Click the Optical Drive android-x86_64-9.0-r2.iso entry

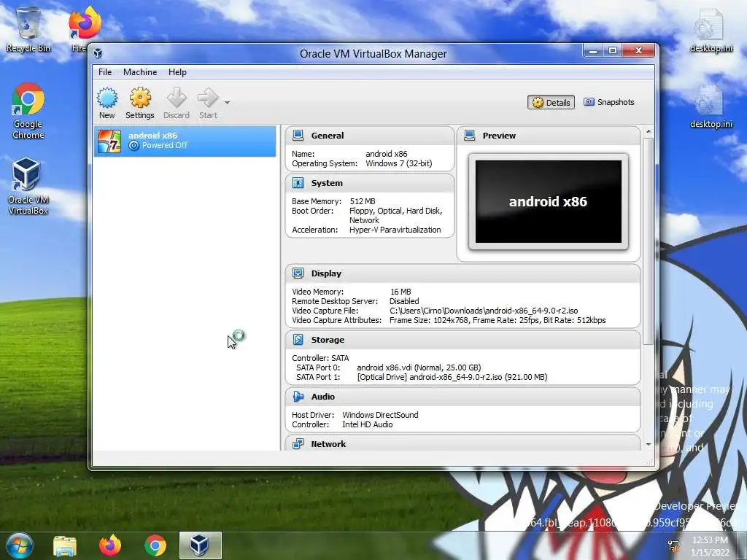[452, 377]
